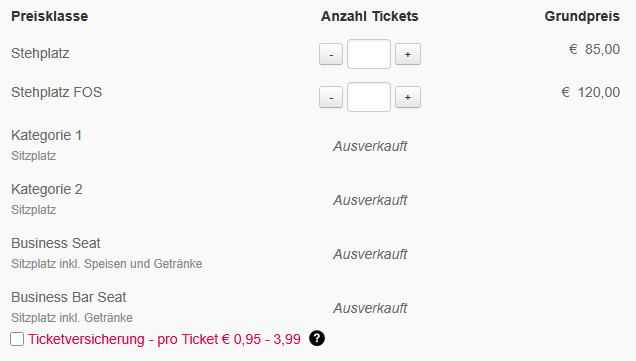Click the Kategorie 2 Sitzplatz entry
This screenshot has height=361, width=636.
47,199
